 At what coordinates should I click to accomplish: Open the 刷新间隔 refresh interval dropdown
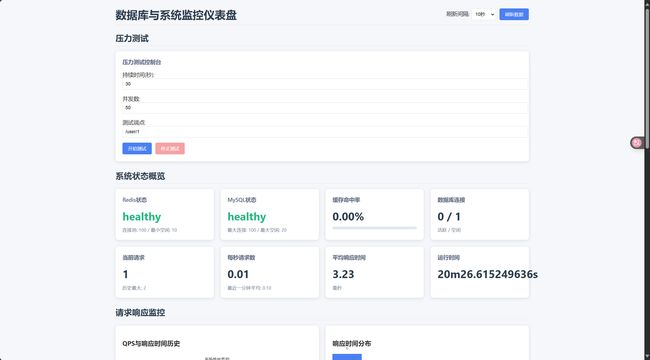tap(484, 15)
